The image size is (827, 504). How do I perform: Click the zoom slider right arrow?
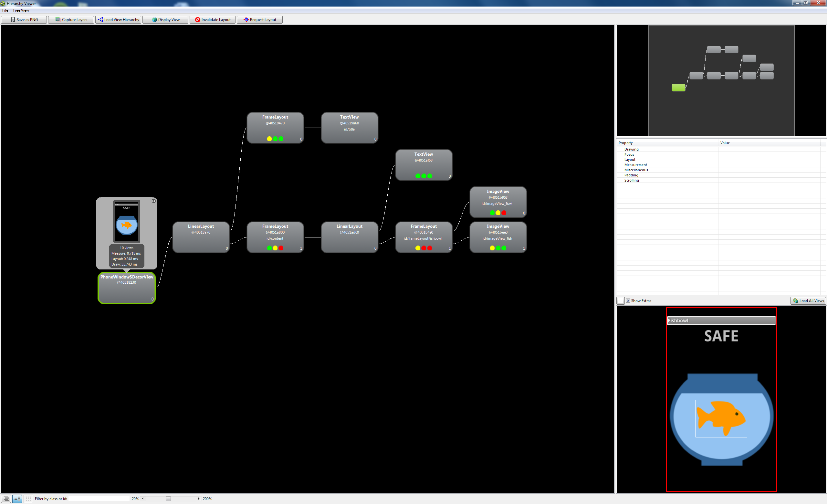pos(199,499)
